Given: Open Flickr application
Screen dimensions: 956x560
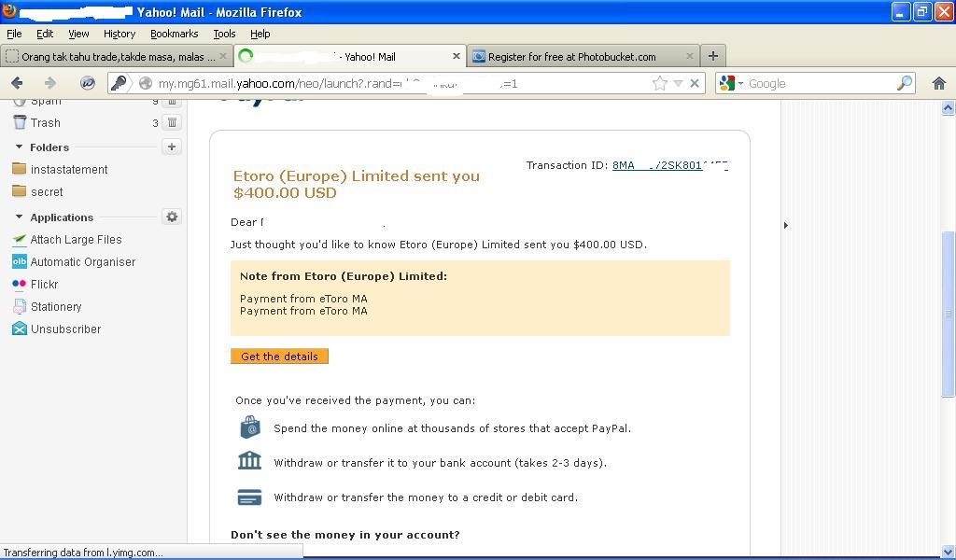Looking at the screenshot, I should pos(44,284).
